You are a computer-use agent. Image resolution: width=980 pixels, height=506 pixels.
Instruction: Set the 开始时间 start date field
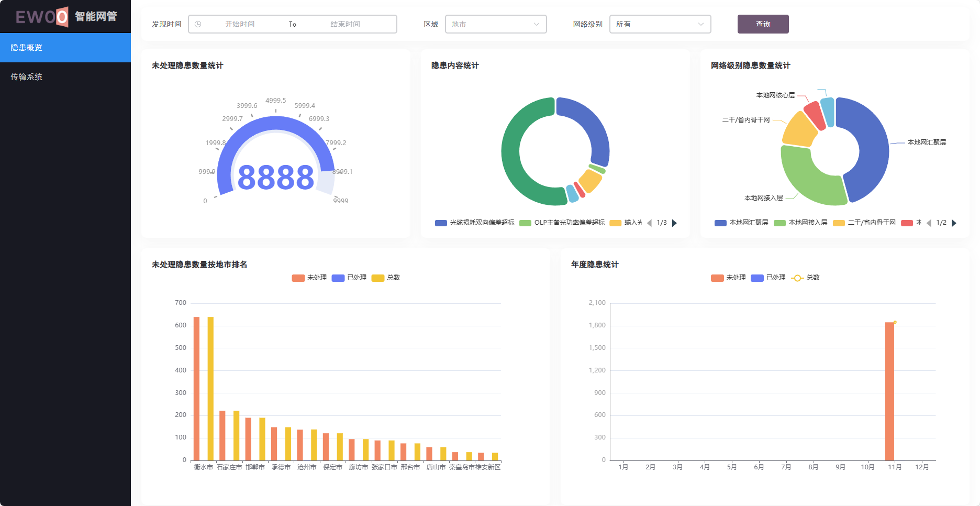[240, 24]
